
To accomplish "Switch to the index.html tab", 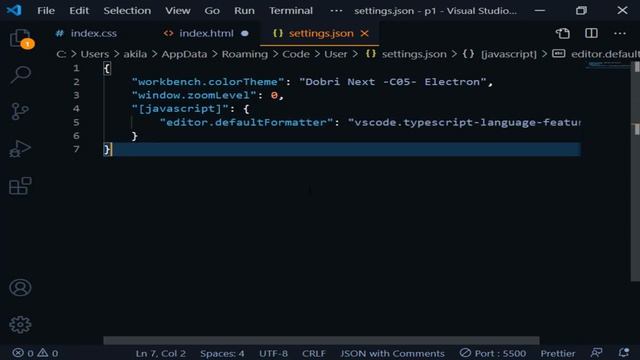I will [x=207, y=33].
